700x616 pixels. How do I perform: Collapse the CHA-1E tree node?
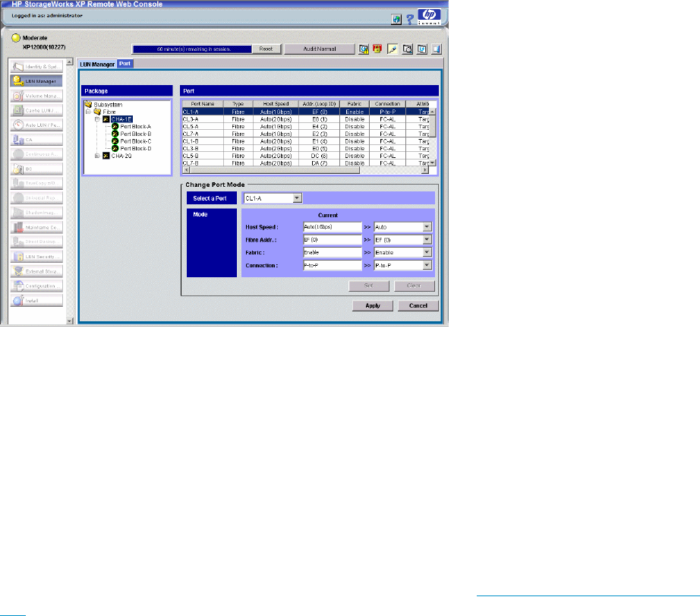97,119
